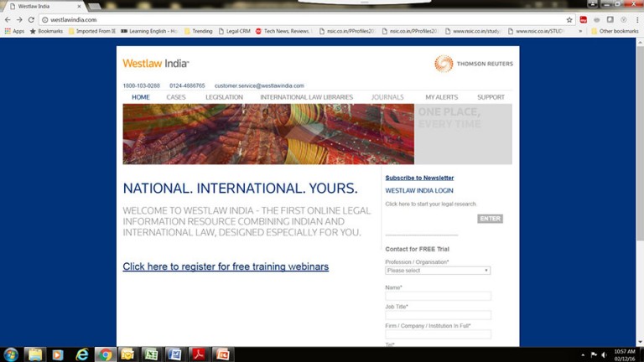Open Adobe Acrobat from taskbar
Viewport: 644px width, 362px height.
pyautogui.click(x=199, y=354)
